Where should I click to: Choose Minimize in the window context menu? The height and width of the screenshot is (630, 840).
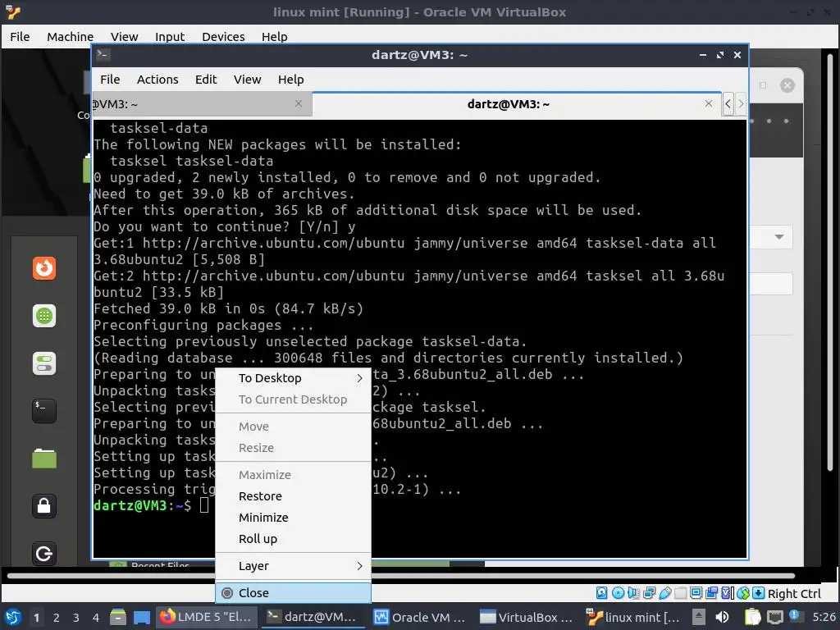click(293, 518)
